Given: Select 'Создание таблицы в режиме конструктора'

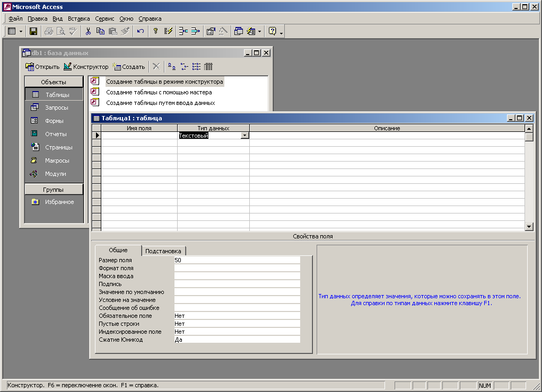Looking at the screenshot, I should click(164, 82).
